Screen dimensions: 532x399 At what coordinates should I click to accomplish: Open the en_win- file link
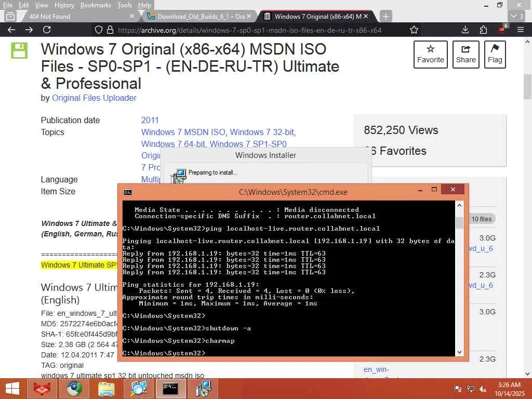click(376, 369)
